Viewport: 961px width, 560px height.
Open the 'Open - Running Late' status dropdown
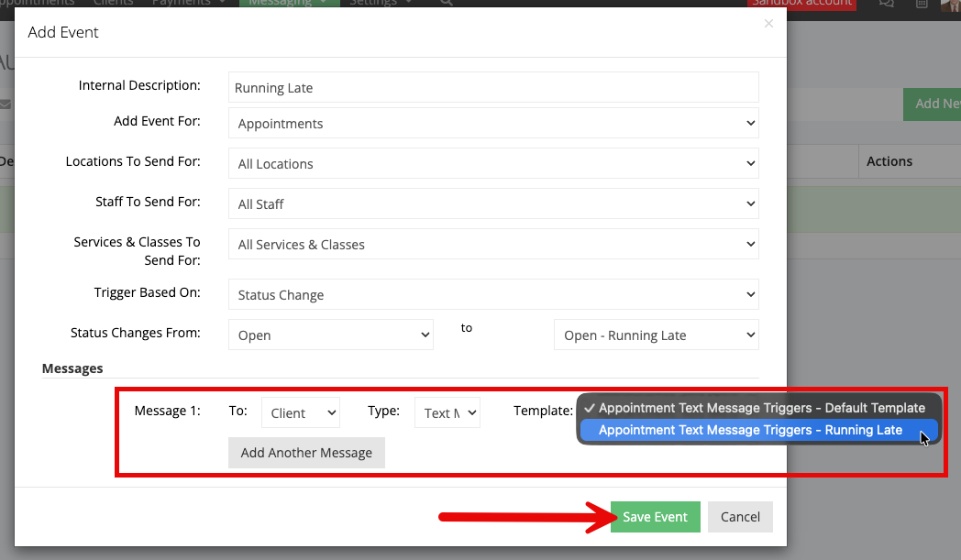click(x=657, y=335)
